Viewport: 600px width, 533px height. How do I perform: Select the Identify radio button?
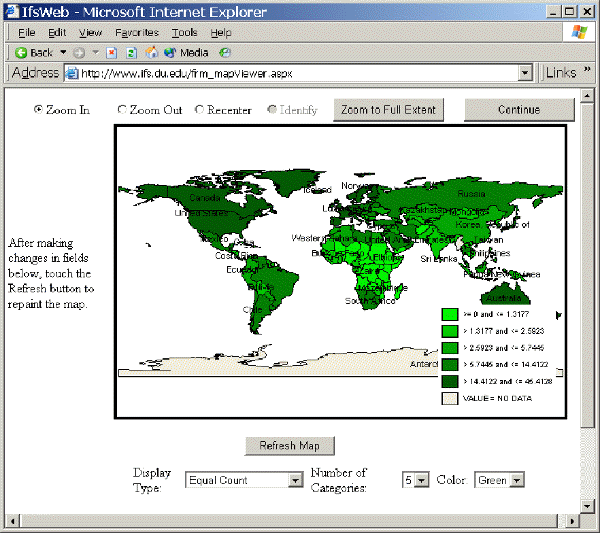pyautogui.click(x=272, y=109)
